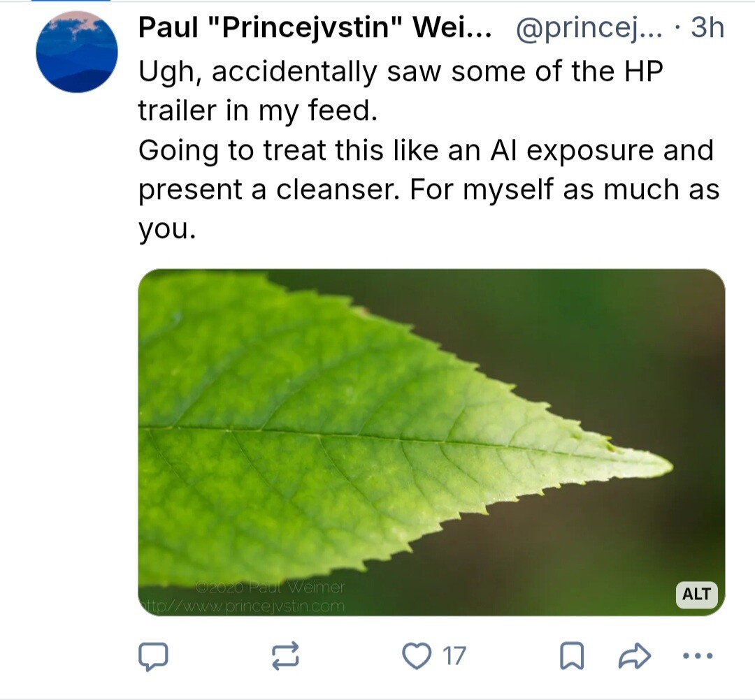The image size is (755, 700).
Task: Like the post with the heart icon
Action: coord(417,655)
